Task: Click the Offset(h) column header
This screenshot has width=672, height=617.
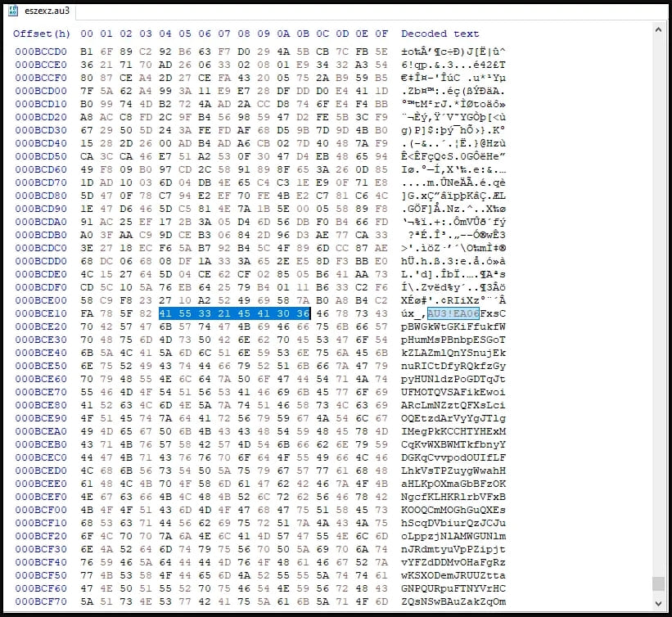Action: (x=42, y=34)
